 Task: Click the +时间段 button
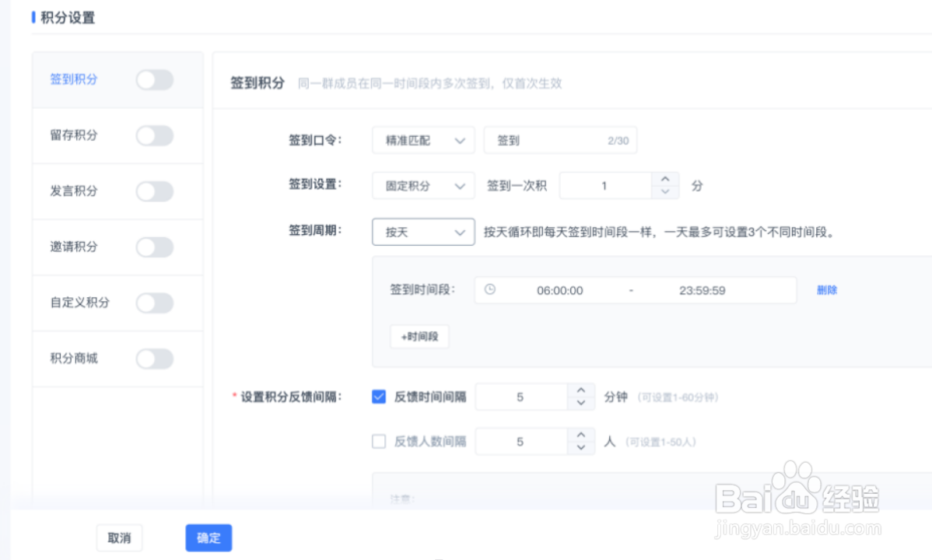point(419,336)
